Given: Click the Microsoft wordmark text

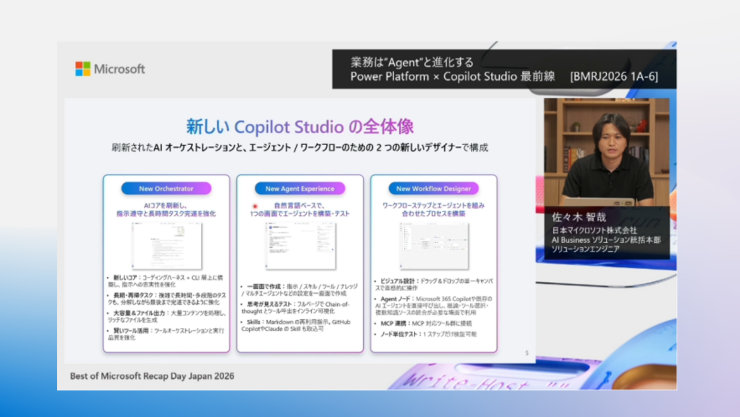Looking at the screenshot, I should pos(119,69).
